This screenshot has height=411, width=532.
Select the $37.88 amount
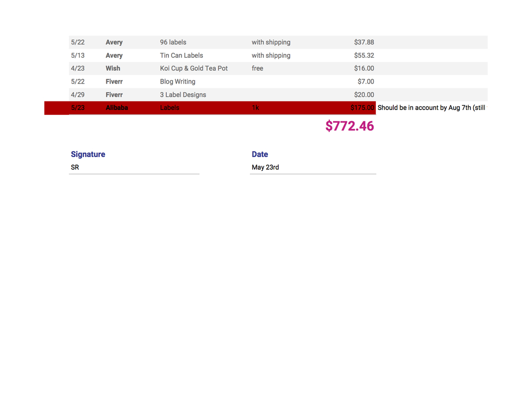[x=364, y=42]
